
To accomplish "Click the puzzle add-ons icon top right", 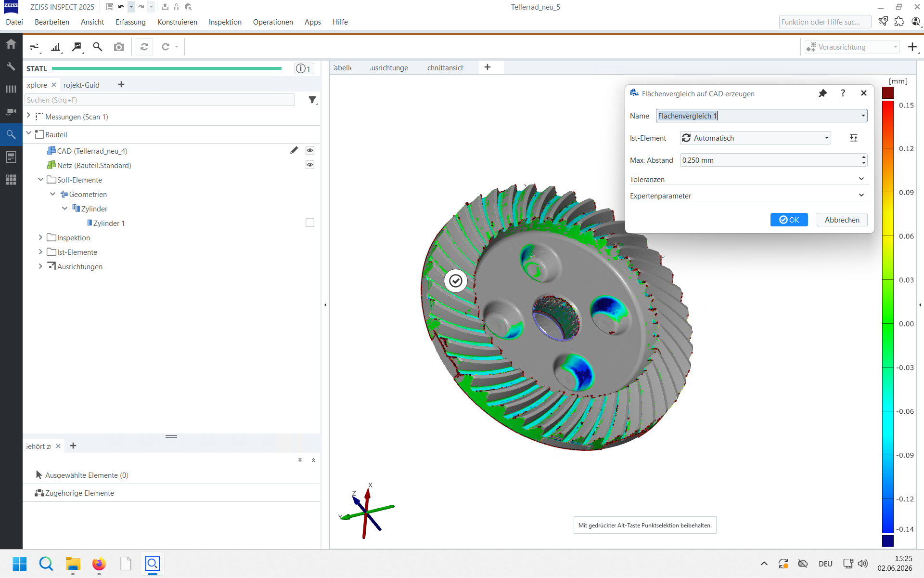I will coord(899,22).
